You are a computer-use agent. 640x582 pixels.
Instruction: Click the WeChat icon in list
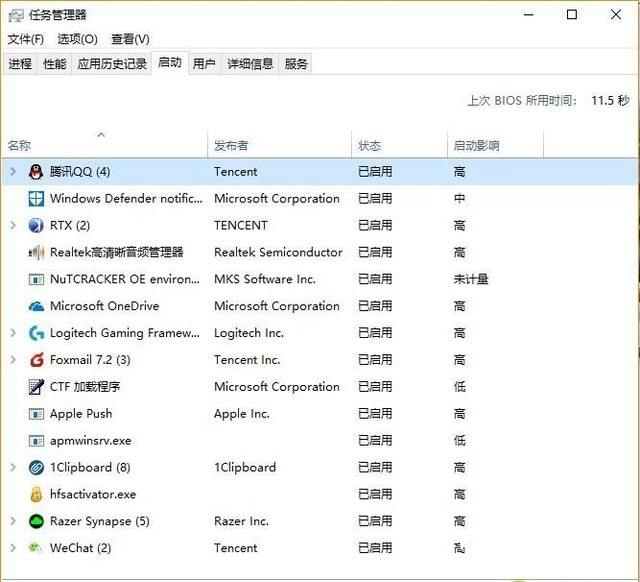36,548
